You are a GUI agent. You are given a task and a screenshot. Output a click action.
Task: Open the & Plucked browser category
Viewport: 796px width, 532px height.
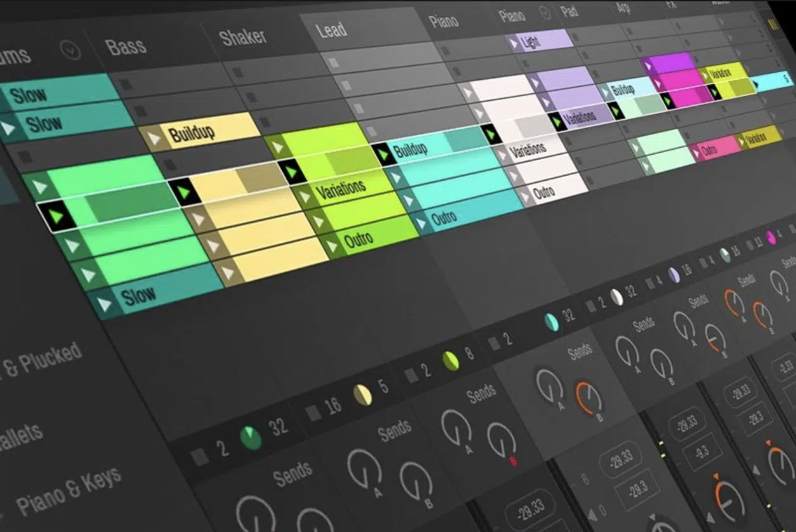pos(44,362)
